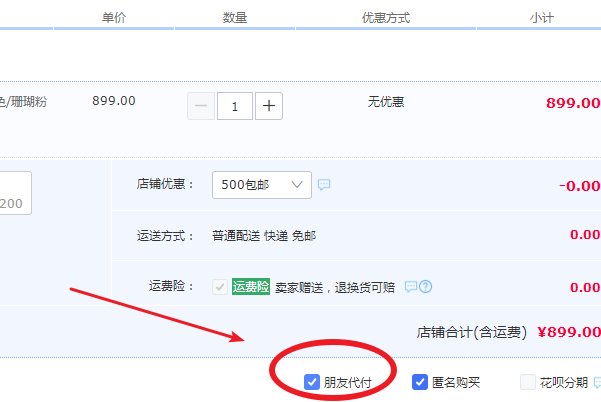Uncheck the 朋友代付 checkbox
The image size is (601, 402).
[x=312, y=382]
